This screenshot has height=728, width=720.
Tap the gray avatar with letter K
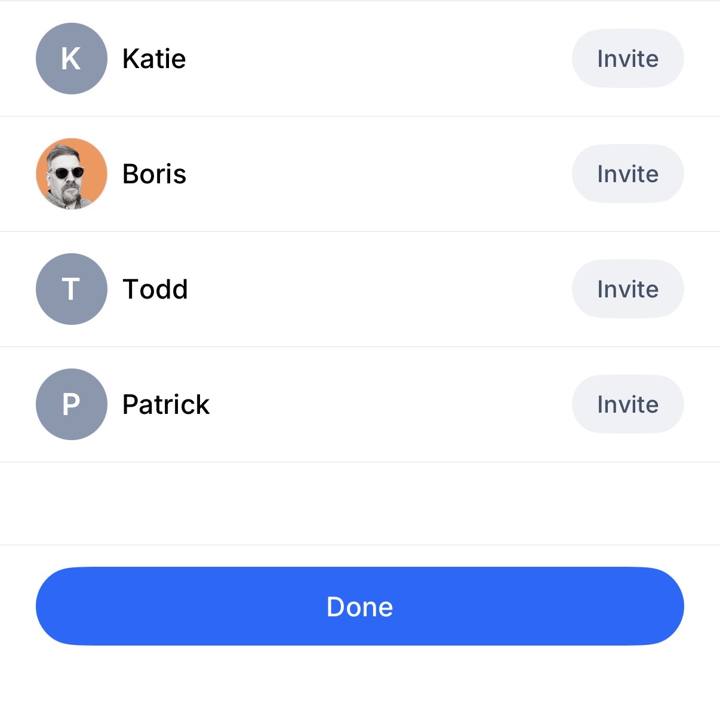coord(72,59)
